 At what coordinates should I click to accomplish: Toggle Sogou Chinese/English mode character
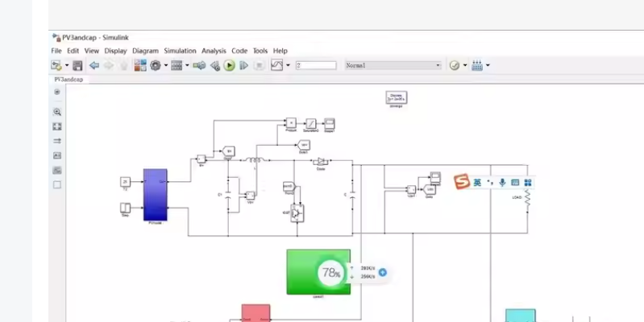click(x=477, y=183)
